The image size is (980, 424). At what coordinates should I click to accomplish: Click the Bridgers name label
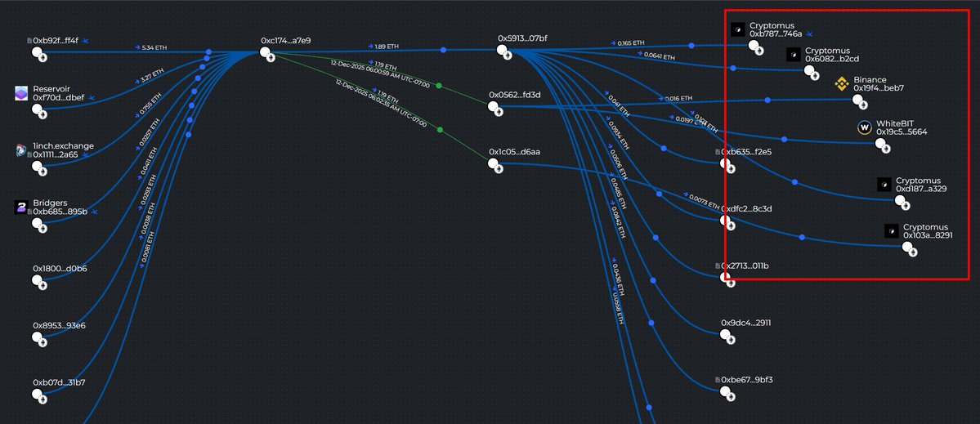[50, 203]
